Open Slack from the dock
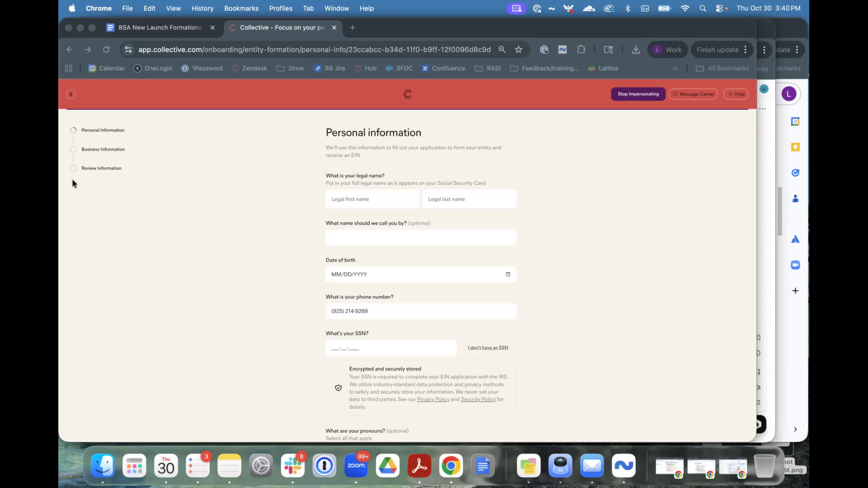The width and height of the screenshot is (868, 488). pos(292,466)
